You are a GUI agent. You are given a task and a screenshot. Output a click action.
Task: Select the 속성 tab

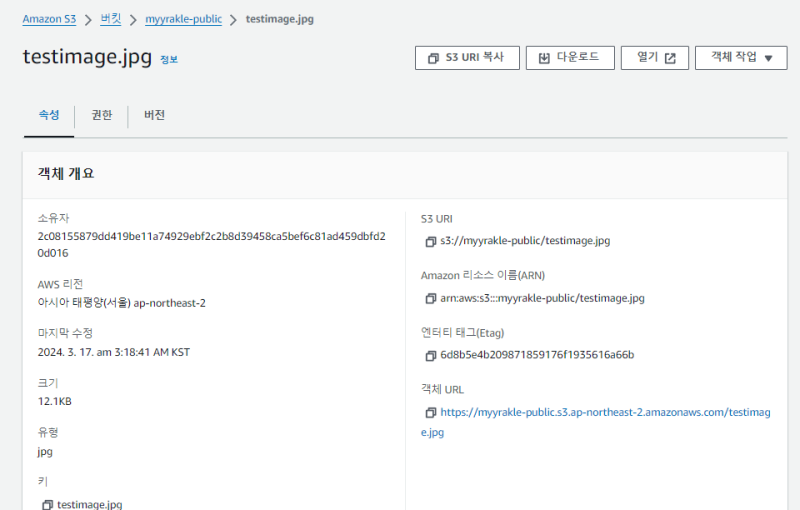point(49,115)
